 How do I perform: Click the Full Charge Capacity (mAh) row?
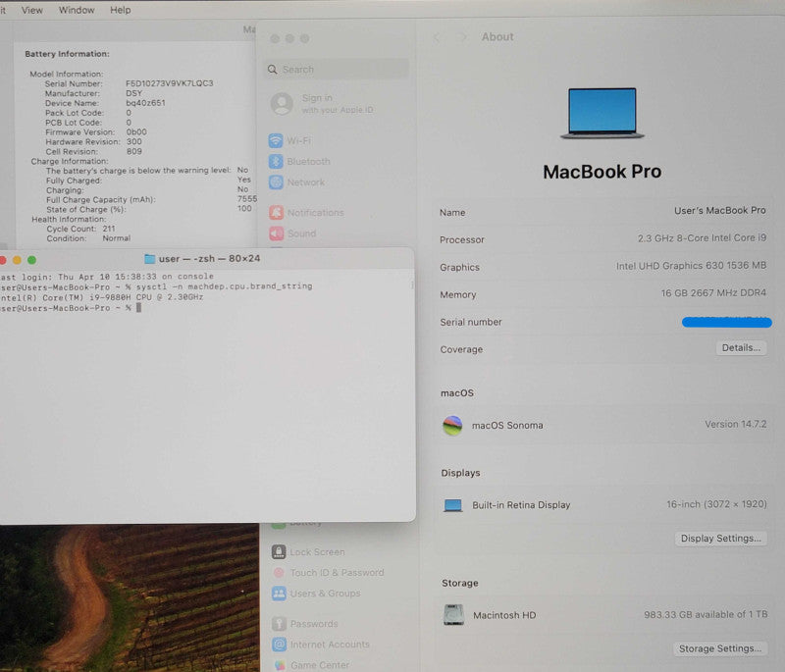point(151,200)
